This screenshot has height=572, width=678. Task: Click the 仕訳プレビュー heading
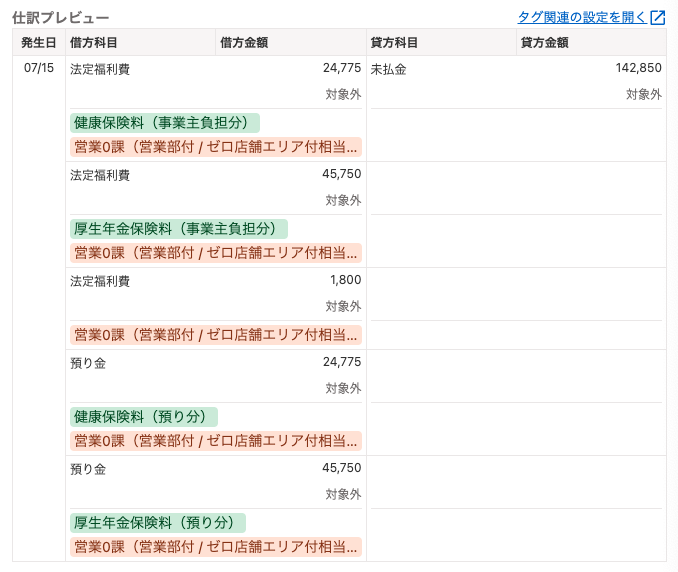tap(61, 18)
